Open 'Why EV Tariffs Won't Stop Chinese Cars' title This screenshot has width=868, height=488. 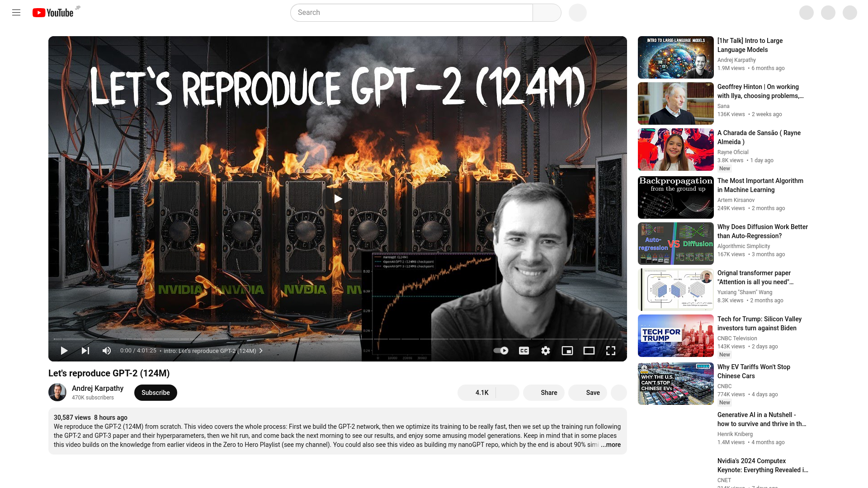754,371
